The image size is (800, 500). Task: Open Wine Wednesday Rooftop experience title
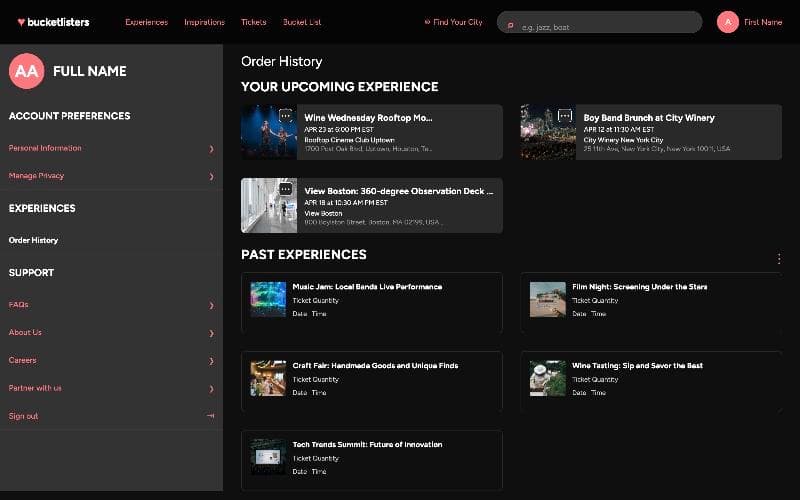click(x=368, y=118)
